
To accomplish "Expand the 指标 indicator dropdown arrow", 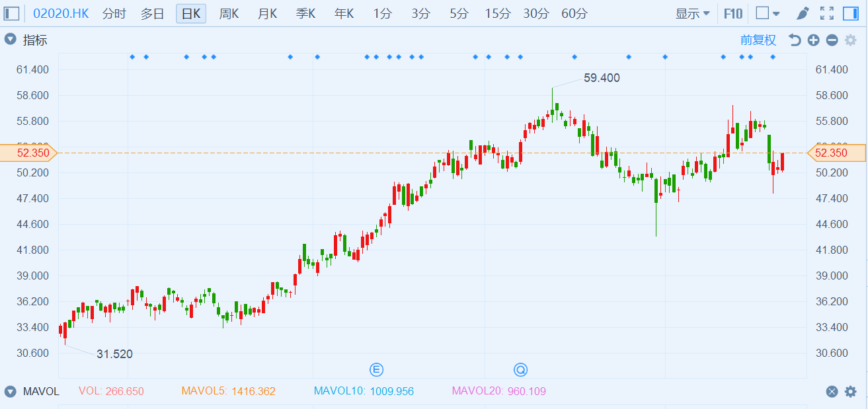I will [x=11, y=40].
